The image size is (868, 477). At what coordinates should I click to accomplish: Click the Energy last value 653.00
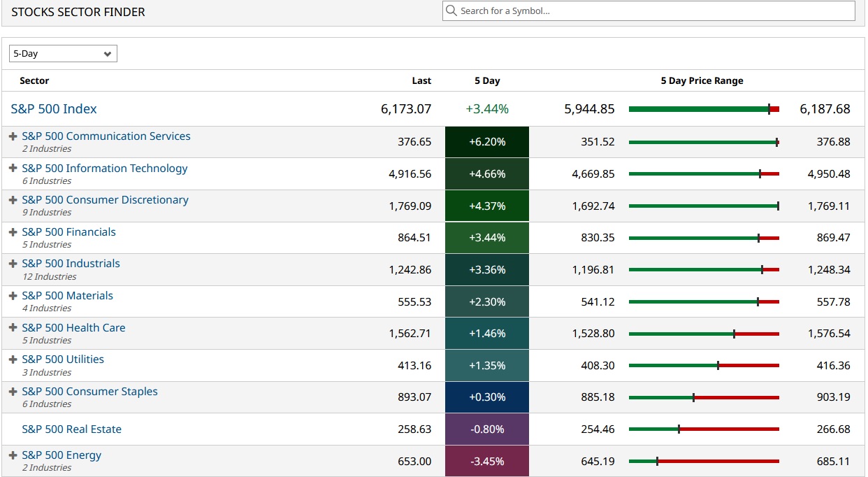click(x=415, y=462)
